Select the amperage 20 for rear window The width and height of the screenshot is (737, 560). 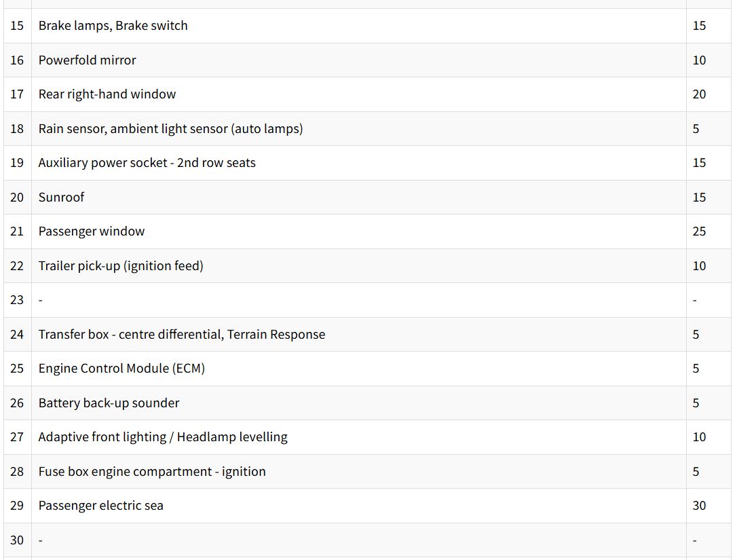[x=699, y=94]
